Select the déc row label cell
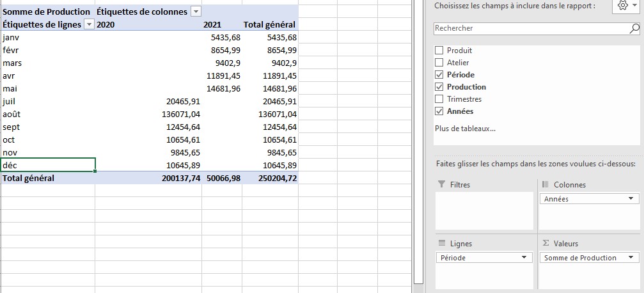This screenshot has width=644, height=293. [47, 165]
